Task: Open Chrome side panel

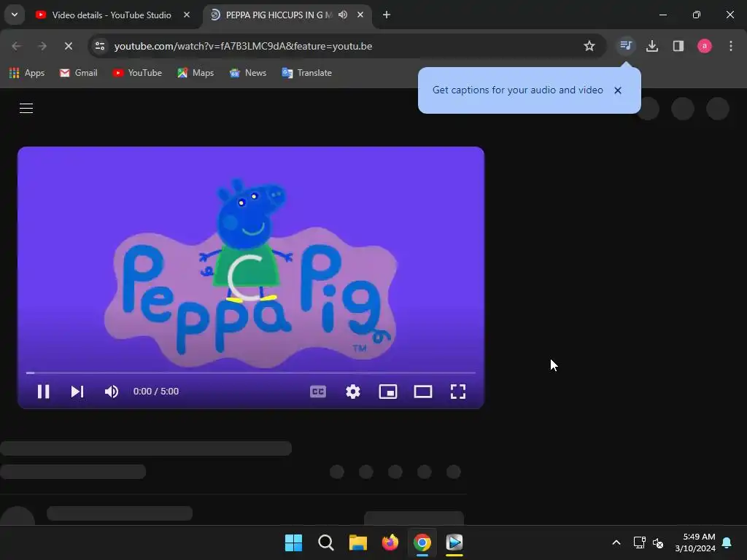Action: coord(678,46)
